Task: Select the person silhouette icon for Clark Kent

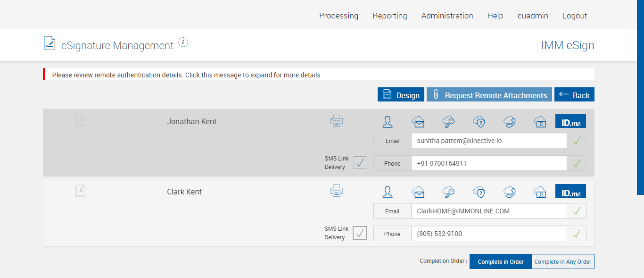Action: click(388, 192)
